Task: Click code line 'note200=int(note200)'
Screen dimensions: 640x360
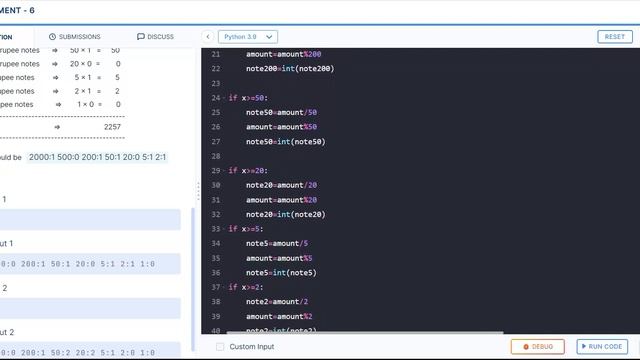Action: 290,69
